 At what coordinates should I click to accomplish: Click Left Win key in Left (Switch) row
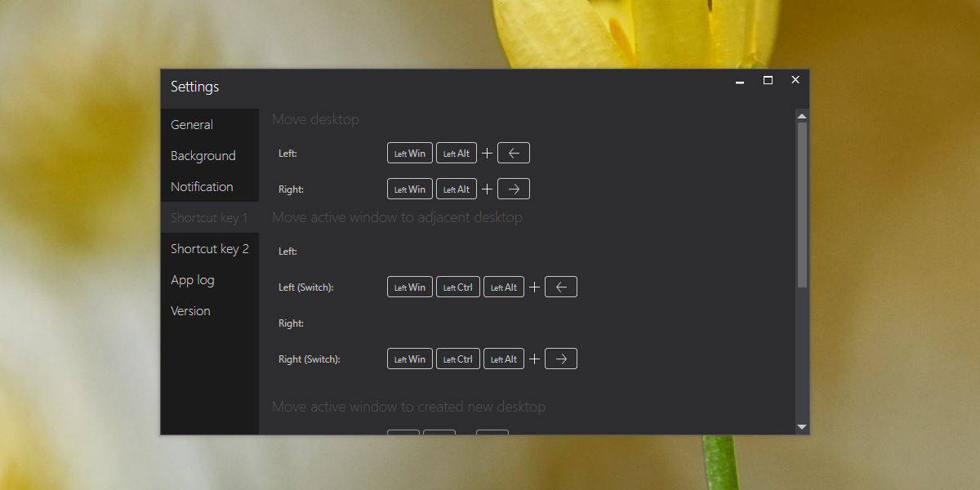point(410,287)
